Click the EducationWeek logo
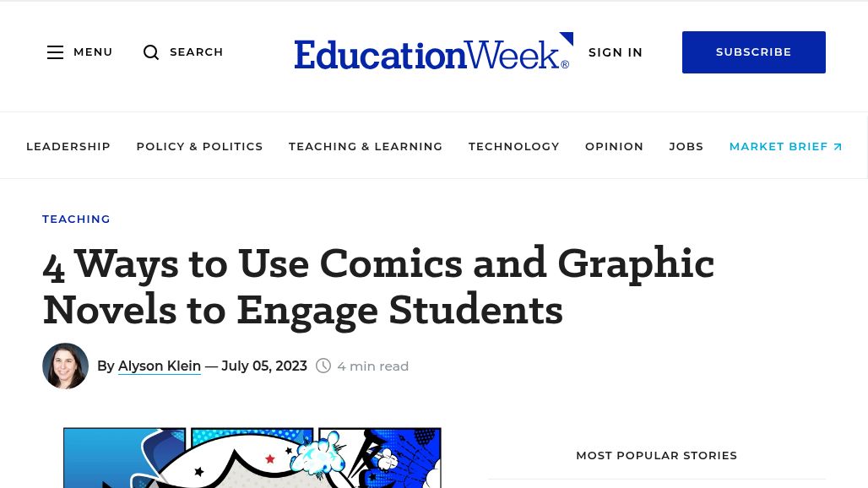The width and height of the screenshot is (868, 488). (x=433, y=52)
